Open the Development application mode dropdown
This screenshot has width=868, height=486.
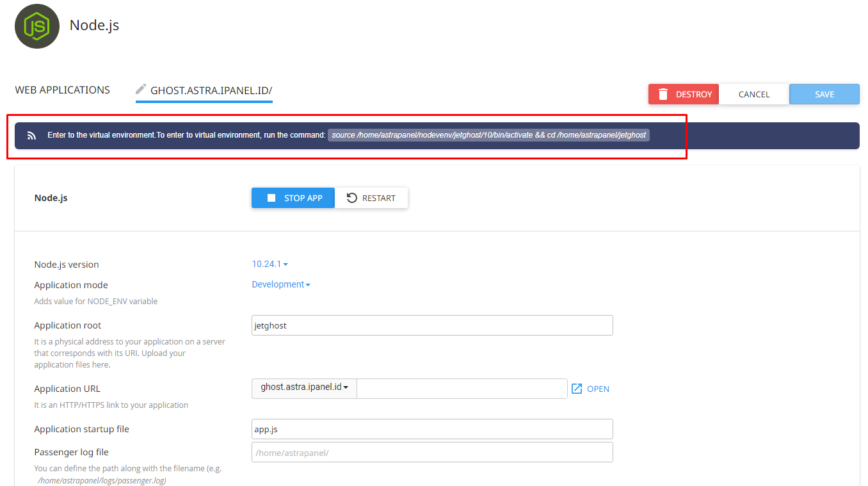click(281, 284)
